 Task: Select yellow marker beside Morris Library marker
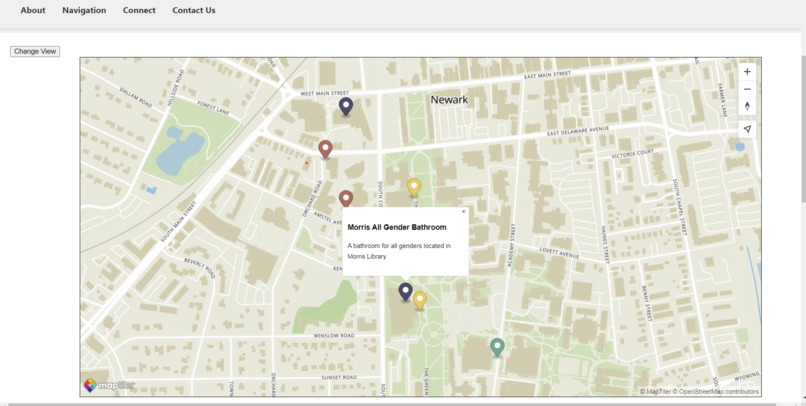420,301
